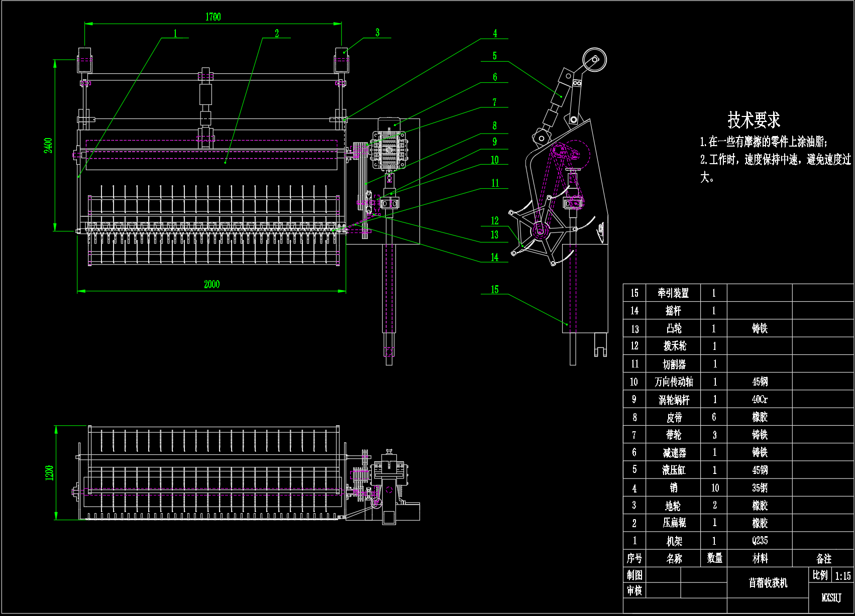Click the 40Cr material cell
The height and width of the screenshot is (616, 855).
760,400
